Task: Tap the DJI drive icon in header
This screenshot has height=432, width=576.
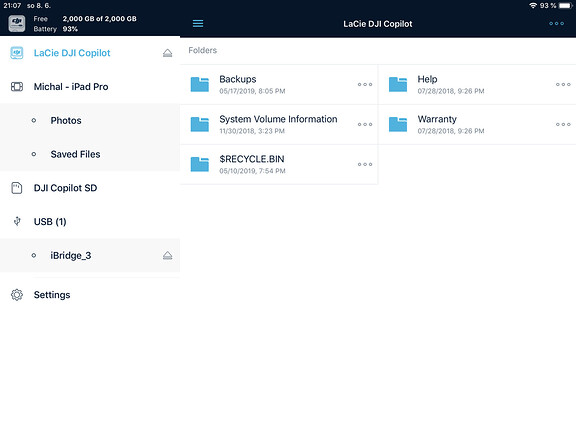Action: tap(17, 24)
